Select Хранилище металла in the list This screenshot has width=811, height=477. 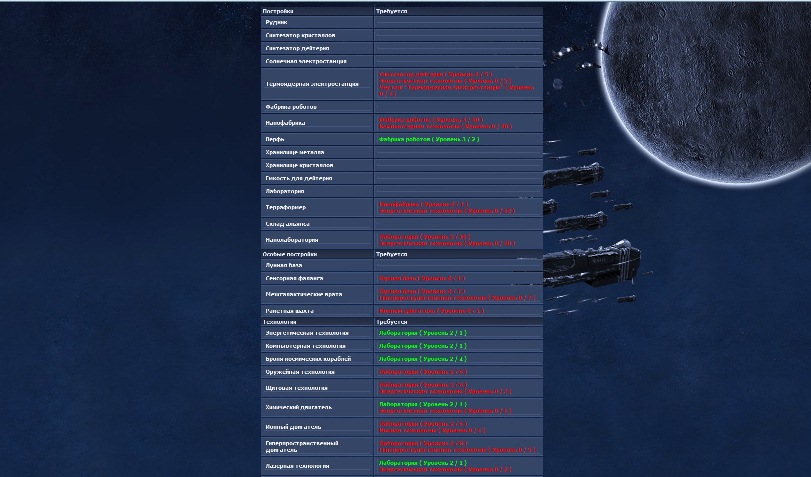(x=296, y=152)
